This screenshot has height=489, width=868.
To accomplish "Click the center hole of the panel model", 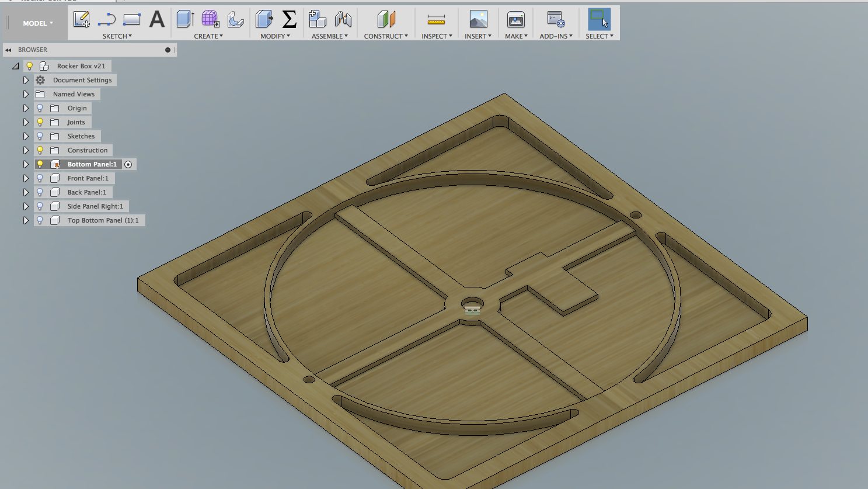I will (472, 305).
